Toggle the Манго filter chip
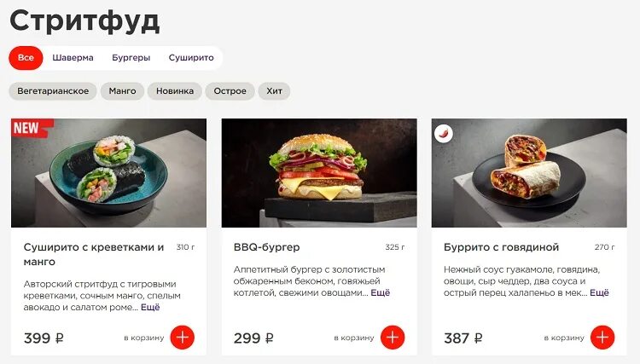This screenshot has height=364, width=640. click(x=122, y=91)
